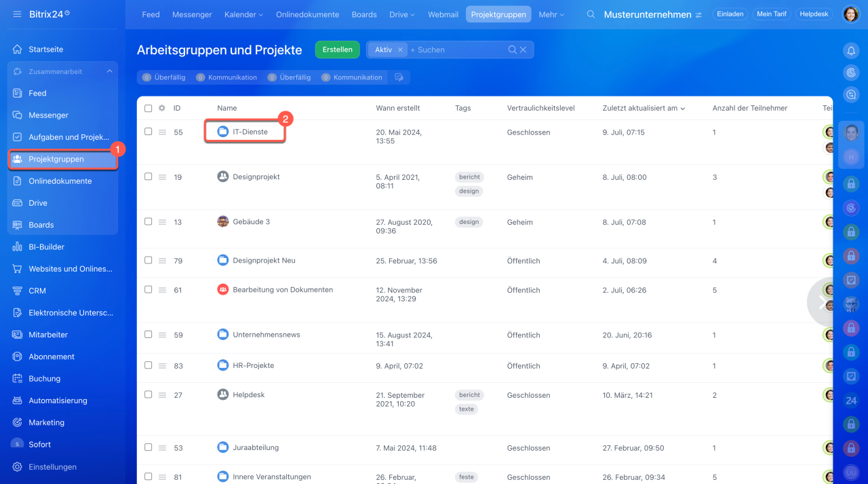
Task: Click the bericht tag in Designprojekt row
Action: pos(469,176)
